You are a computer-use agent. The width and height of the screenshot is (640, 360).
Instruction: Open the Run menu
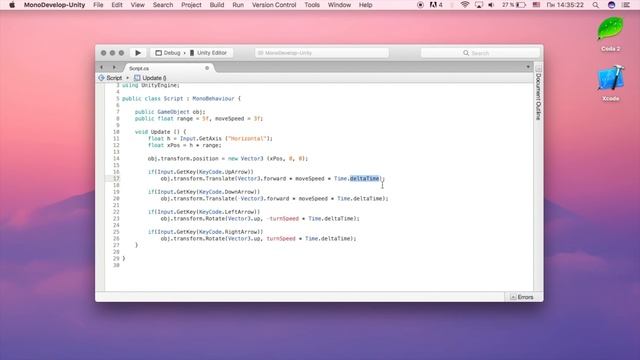(238, 5)
